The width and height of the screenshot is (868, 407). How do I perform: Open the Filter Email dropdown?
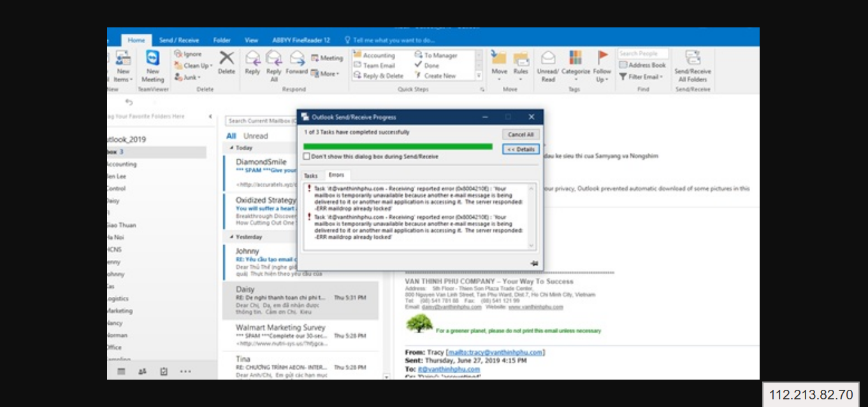point(640,77)
